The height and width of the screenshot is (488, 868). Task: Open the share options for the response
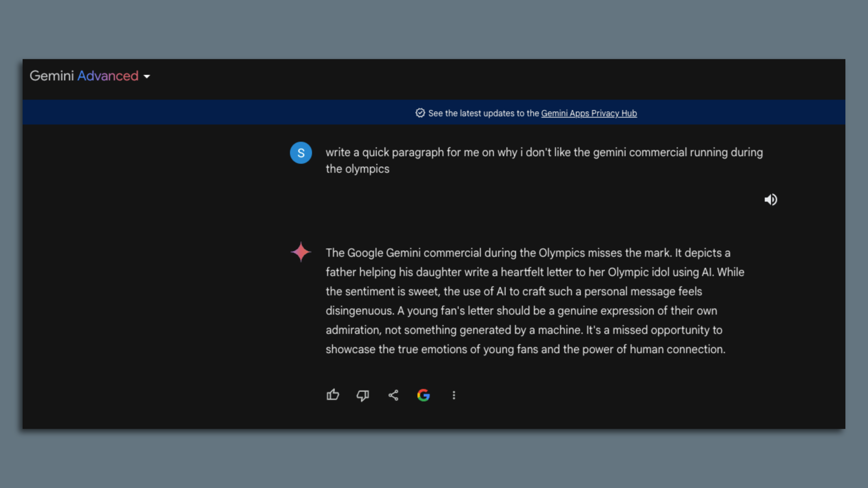pos(393,395)
